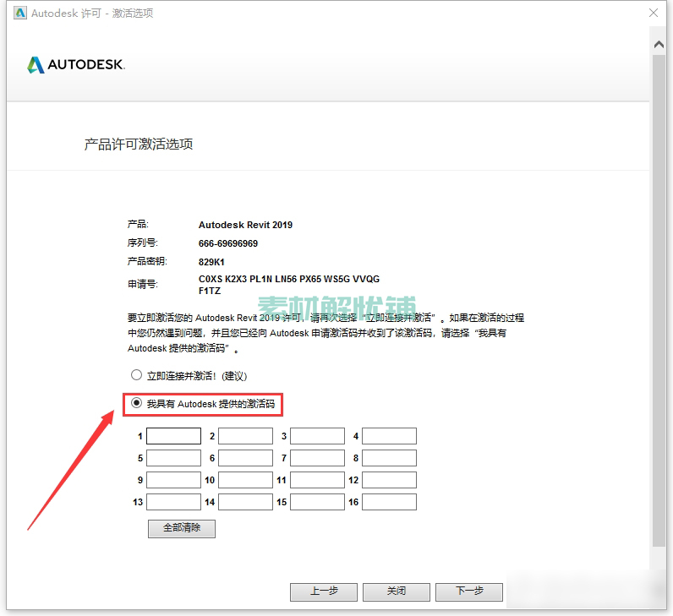The image size is (673, 616).
Task: Focus activation code field 13
Action: coord(174,502)
